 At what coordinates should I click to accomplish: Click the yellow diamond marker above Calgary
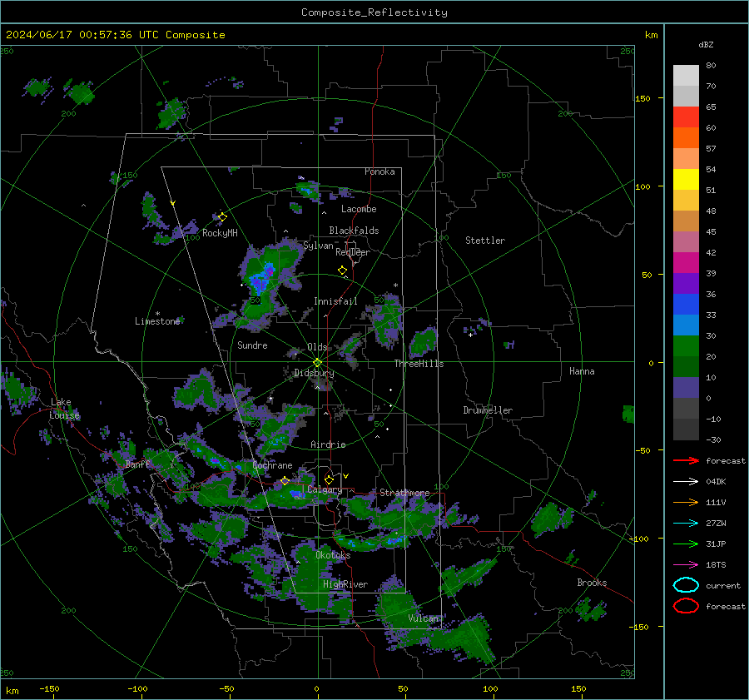tap(329, 479)
